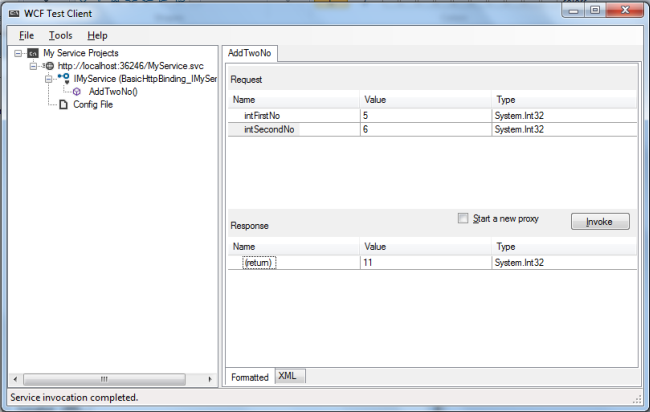The width and height of the screenshot is (650, 412).
Task: Click the Response Value column header
Action: coord(426,247)
